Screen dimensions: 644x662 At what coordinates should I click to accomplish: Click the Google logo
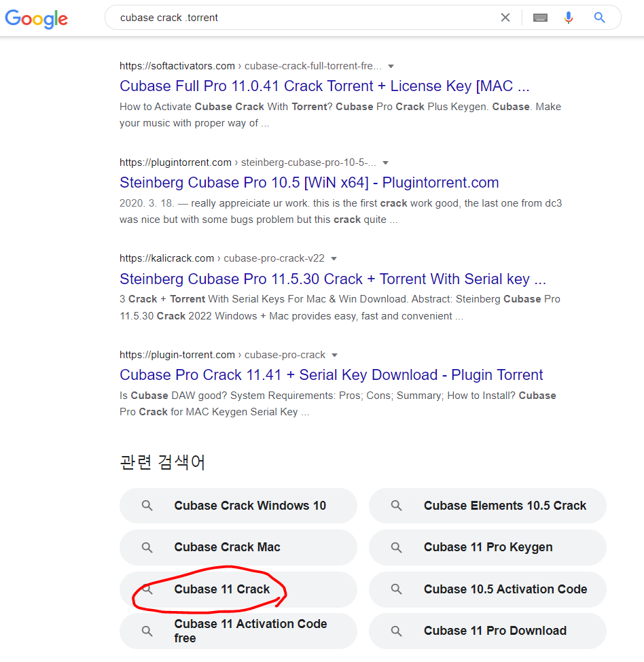coord(36,19)
